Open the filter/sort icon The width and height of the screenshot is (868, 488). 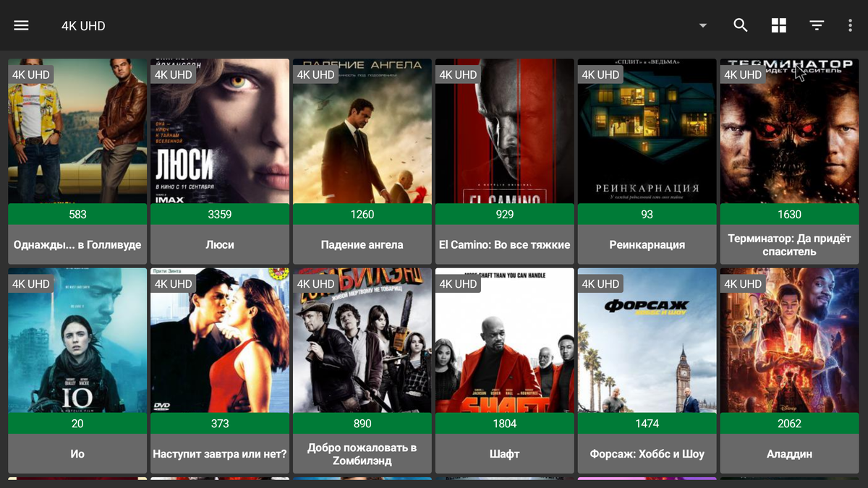(x=817, y=25)
